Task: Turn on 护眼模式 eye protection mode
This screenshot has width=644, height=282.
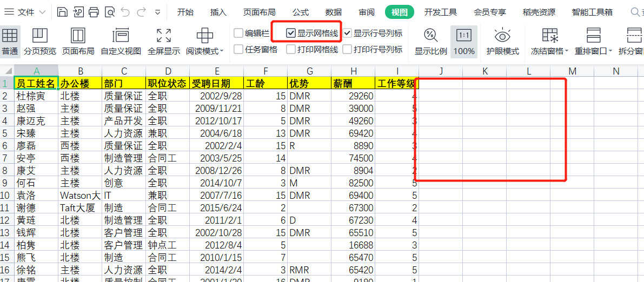Action: 502,42
